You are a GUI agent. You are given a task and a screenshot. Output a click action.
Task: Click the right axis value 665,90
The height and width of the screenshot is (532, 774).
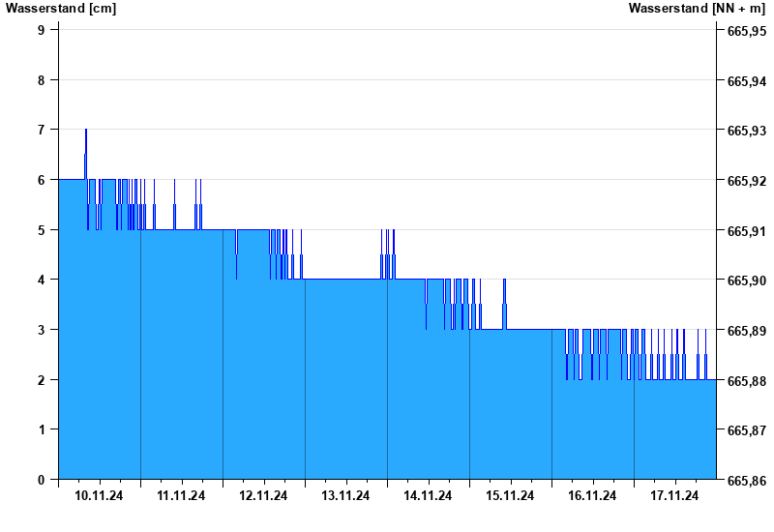point(746,281)
